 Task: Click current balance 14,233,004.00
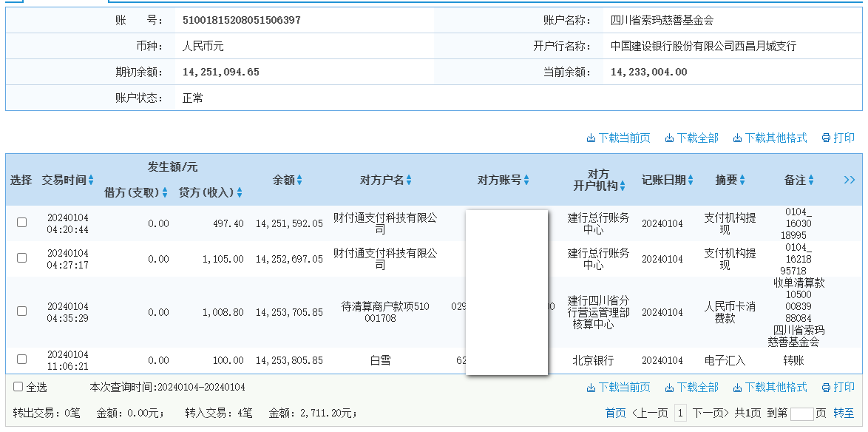pyautogui.click(x=649, y=72)
